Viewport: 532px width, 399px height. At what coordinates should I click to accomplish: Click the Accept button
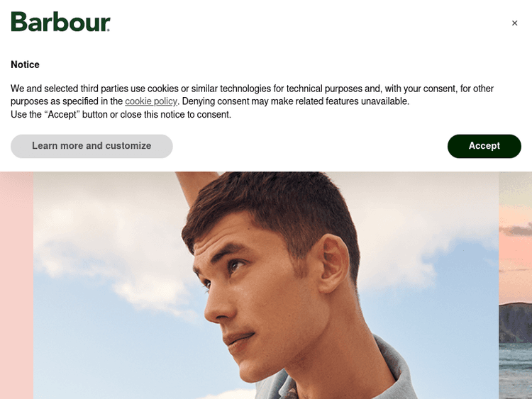tap(484, 146)
